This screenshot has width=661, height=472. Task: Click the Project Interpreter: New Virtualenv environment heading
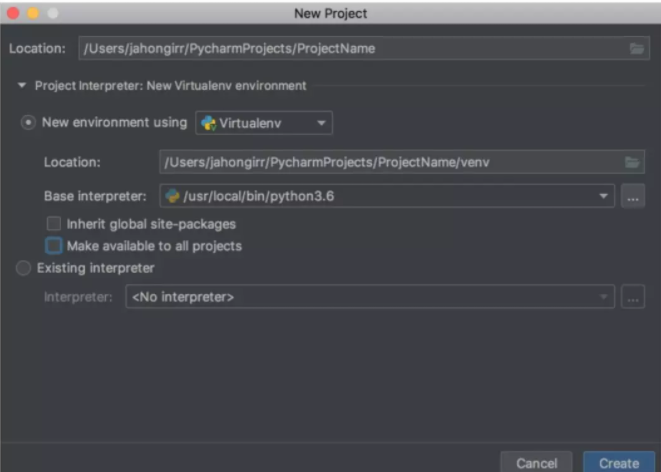171,86
